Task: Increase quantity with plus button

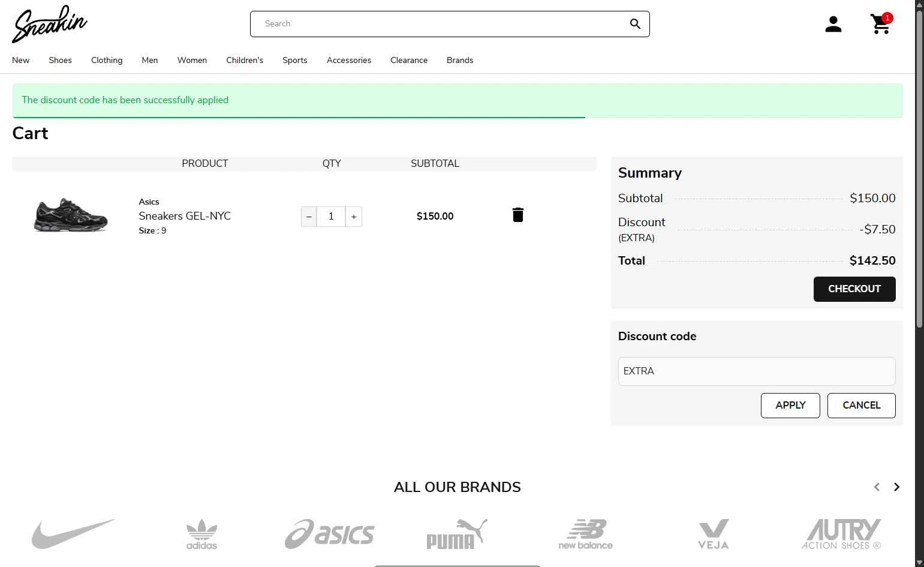Action: coord(354,217)
